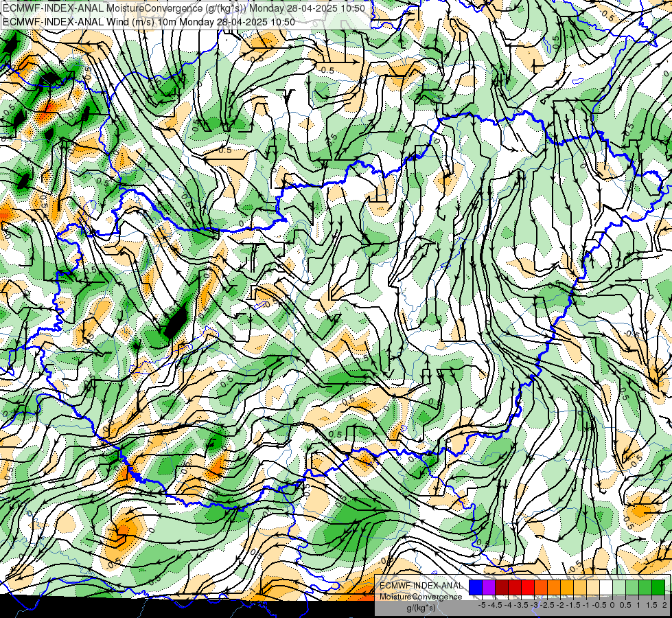Choose the dark green swatch between 1.5 and 2
Viewport: 672px width, 618px height.
(658, 588)
